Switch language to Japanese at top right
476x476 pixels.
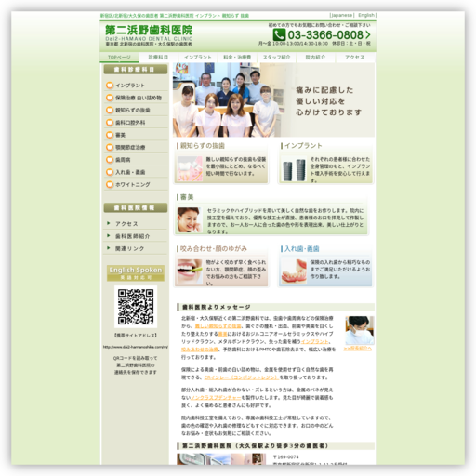pyautogui.click(x=342, y=15)
